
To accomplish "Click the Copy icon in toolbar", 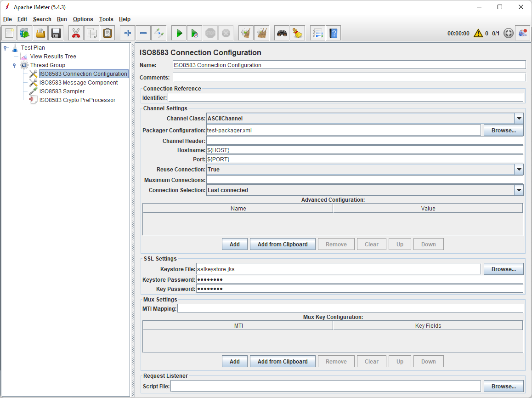I will point(91,33).
